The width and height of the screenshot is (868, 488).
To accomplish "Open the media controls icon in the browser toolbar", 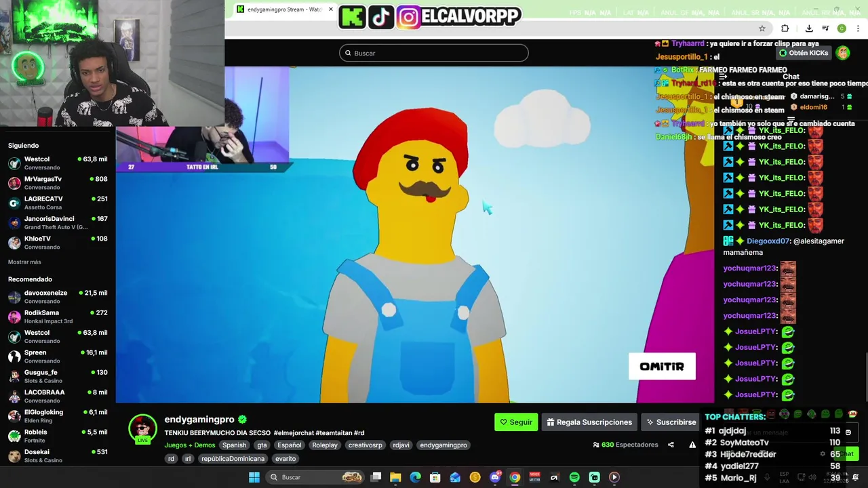I will click(x=825, y=28).
